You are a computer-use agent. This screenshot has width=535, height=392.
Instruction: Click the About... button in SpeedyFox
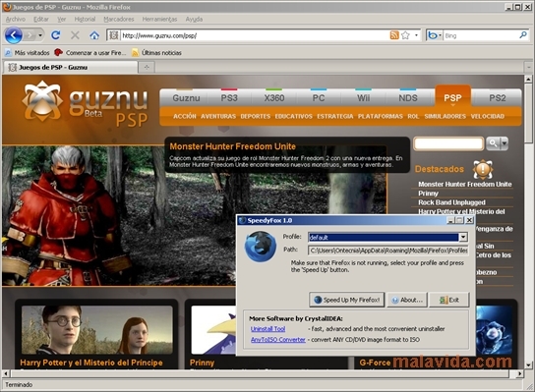tap(407, 300)
